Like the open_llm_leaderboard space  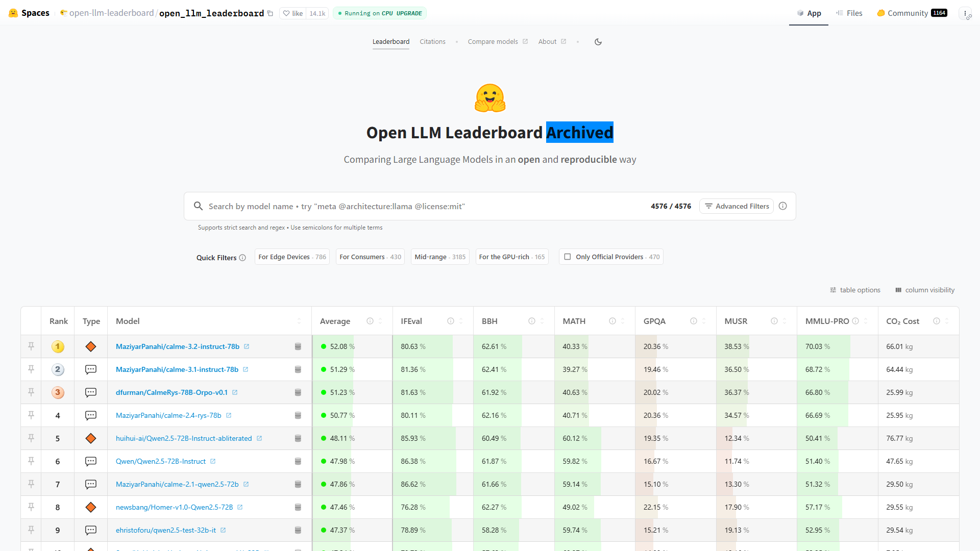point(293,13)
